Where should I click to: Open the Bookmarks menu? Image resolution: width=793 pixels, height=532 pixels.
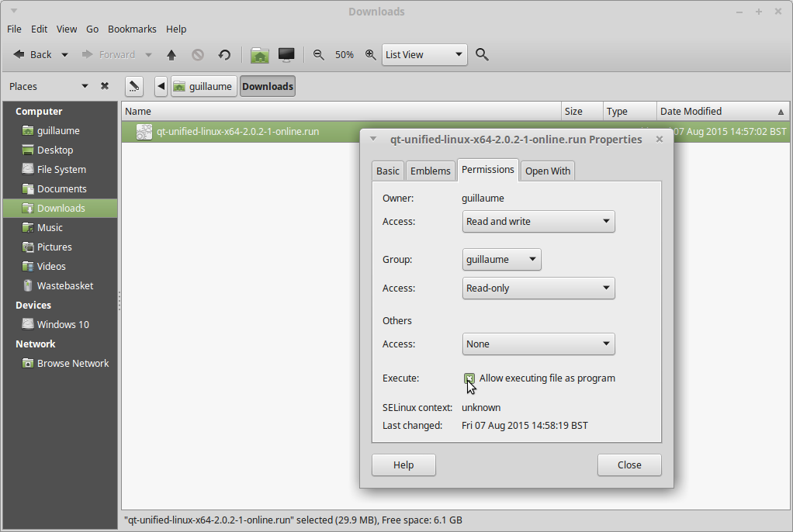pos(132,29)
